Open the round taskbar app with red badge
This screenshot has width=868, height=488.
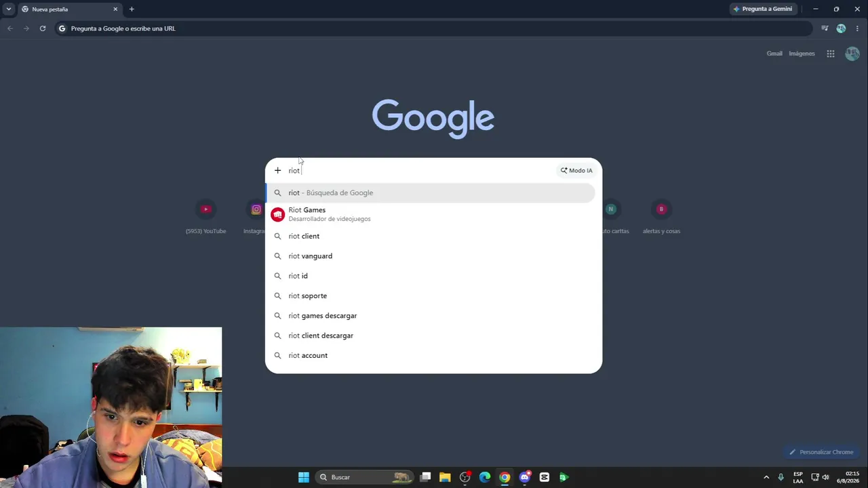(465, 477)
